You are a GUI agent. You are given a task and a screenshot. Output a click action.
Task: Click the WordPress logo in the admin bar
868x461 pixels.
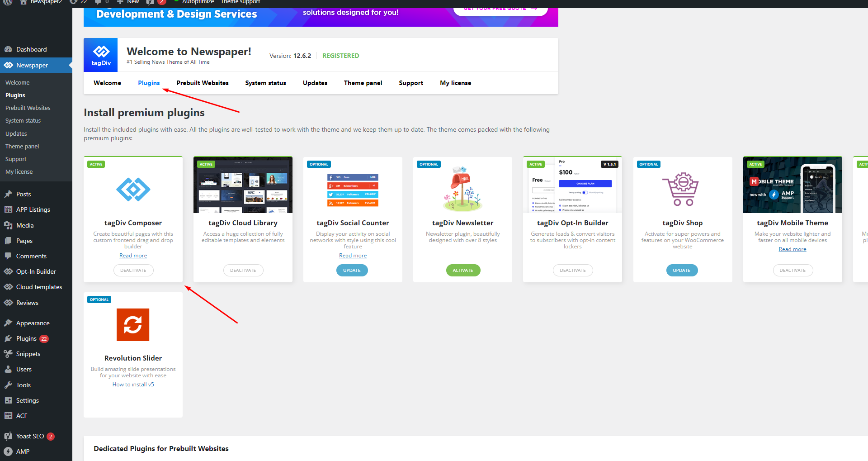coord(8,2)
